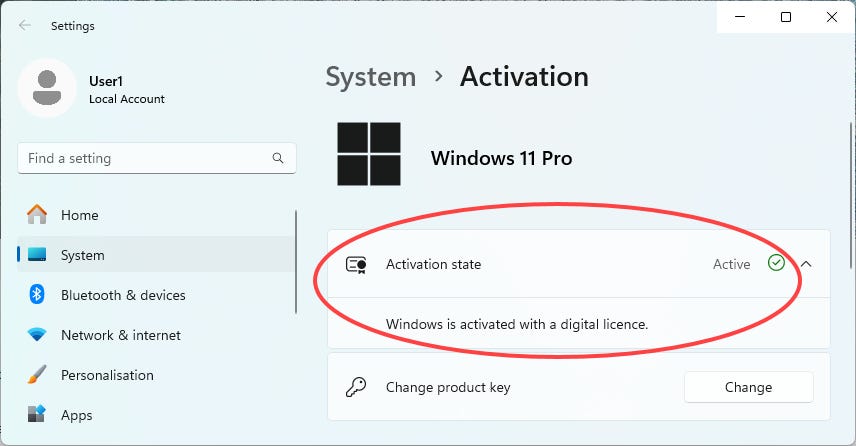
Task: Select System in the sidebar
Action: [x=156, y=255]
